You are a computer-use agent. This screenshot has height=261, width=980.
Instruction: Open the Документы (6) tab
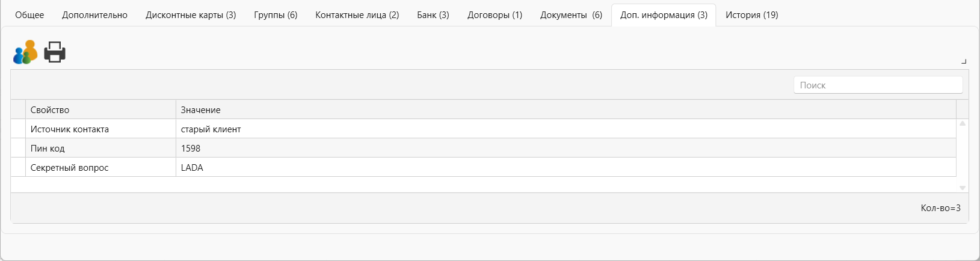pos(571,15)
